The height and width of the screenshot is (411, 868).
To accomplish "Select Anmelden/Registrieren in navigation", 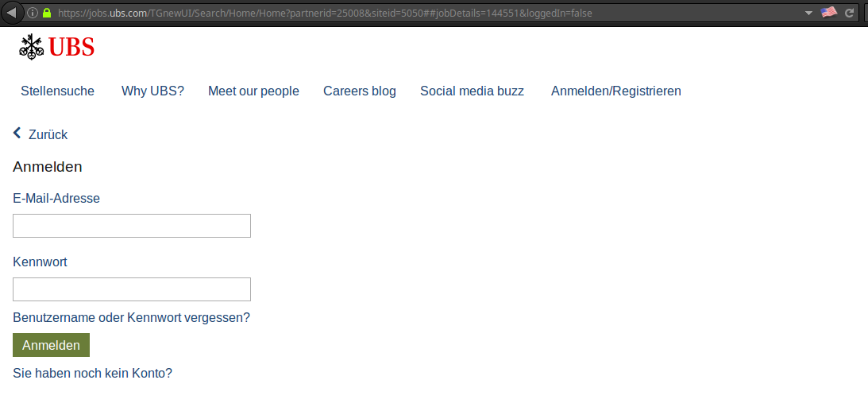I will [x=616, y=91].
